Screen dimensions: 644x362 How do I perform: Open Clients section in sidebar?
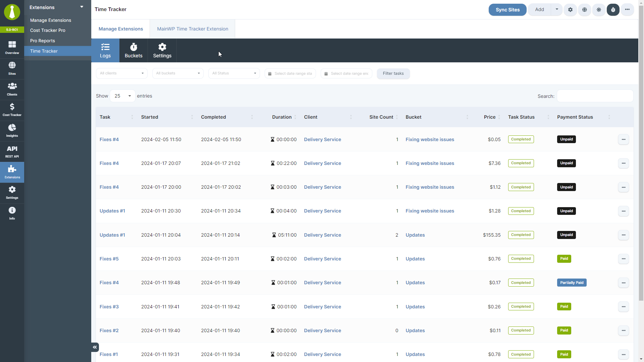(12, 89)
